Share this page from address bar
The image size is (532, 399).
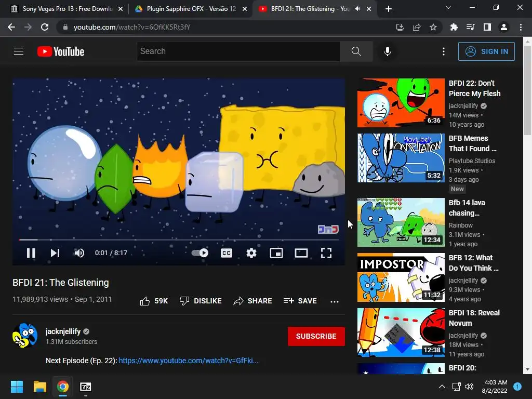[417, 27]
